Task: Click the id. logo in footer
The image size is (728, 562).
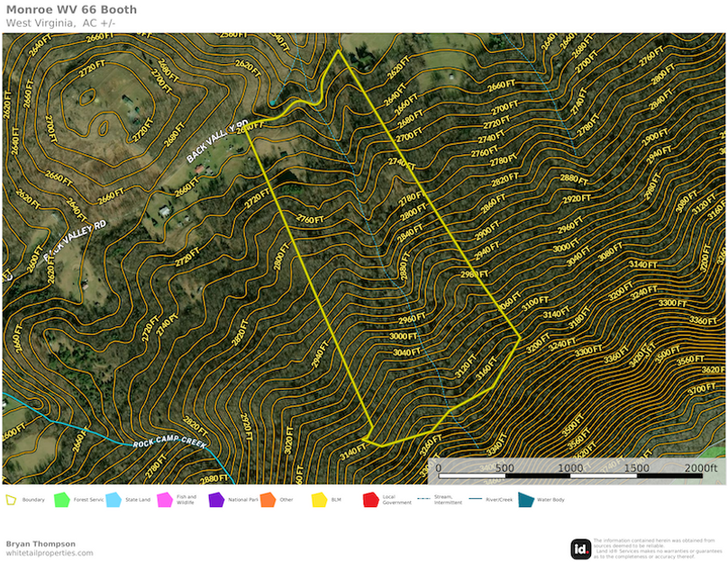Action: [580, 548]
